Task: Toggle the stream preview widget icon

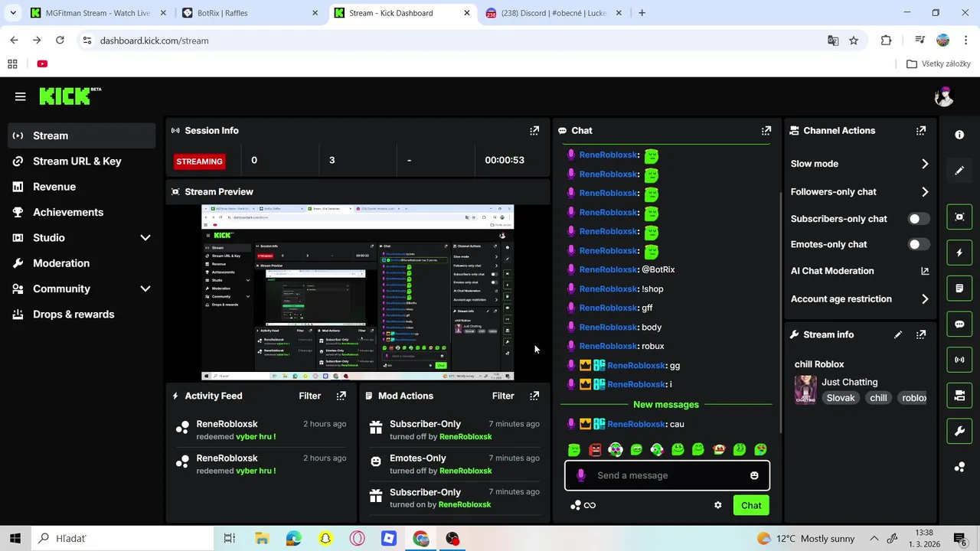Action: click(x=959, y=217)
